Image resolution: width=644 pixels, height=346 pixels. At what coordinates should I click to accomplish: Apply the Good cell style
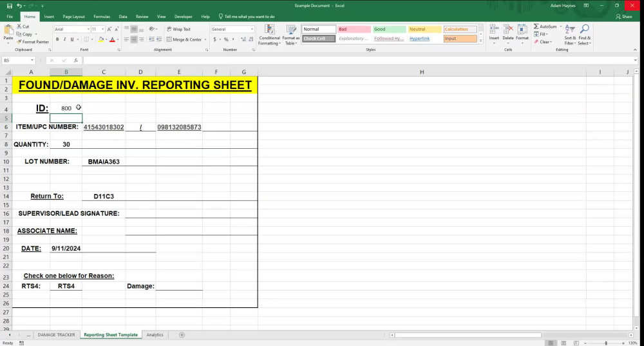(x=390, y=29)
